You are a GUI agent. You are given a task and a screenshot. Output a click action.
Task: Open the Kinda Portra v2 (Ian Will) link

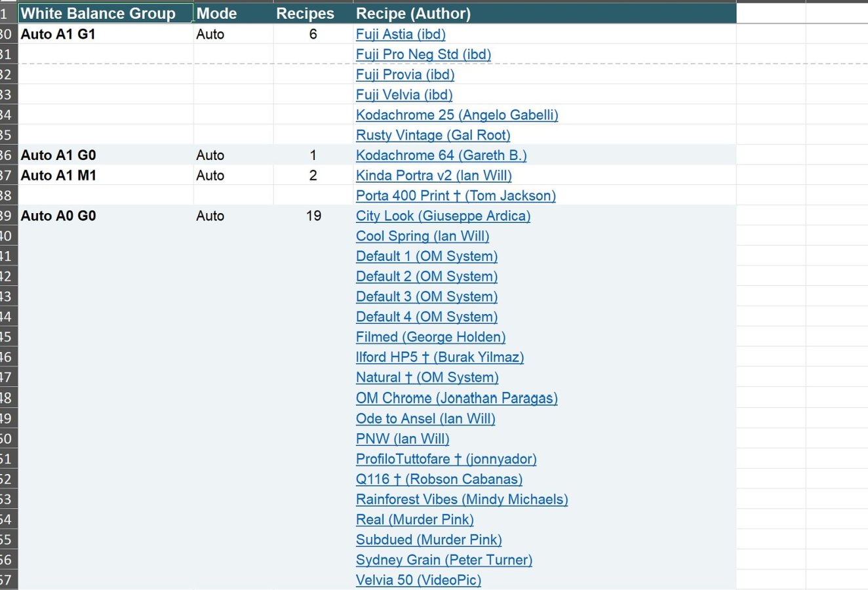point(434,176)
